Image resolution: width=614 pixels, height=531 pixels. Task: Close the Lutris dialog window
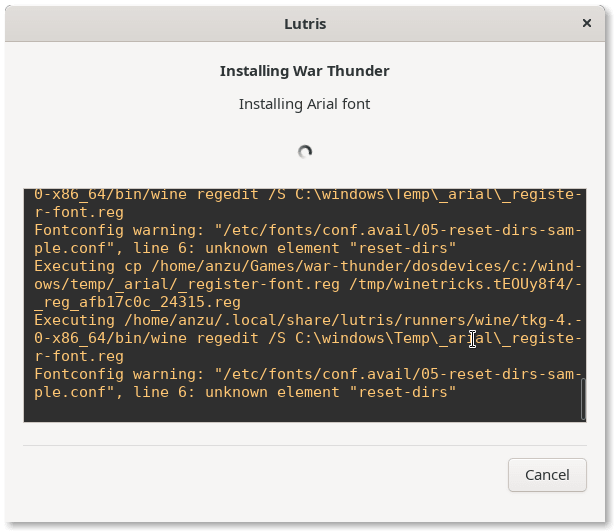point(587,23)
